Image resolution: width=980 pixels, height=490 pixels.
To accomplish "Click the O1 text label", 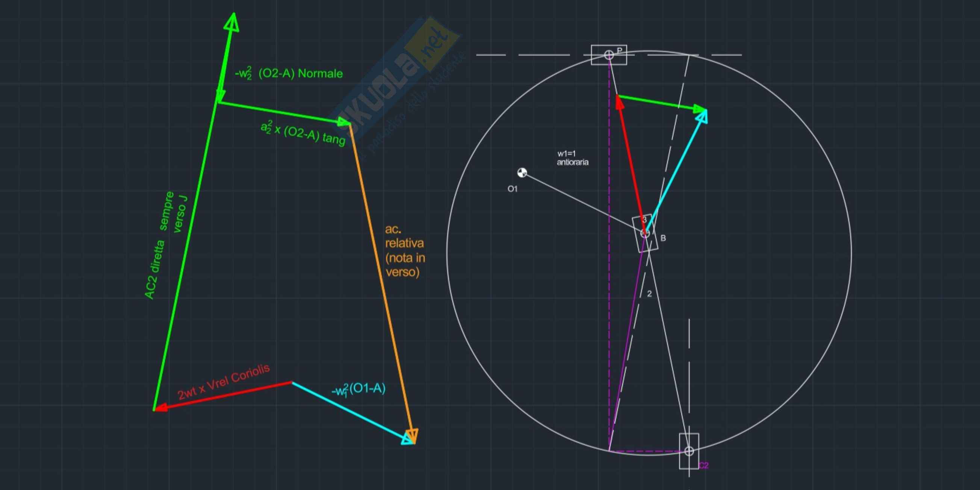I will 513,189.
